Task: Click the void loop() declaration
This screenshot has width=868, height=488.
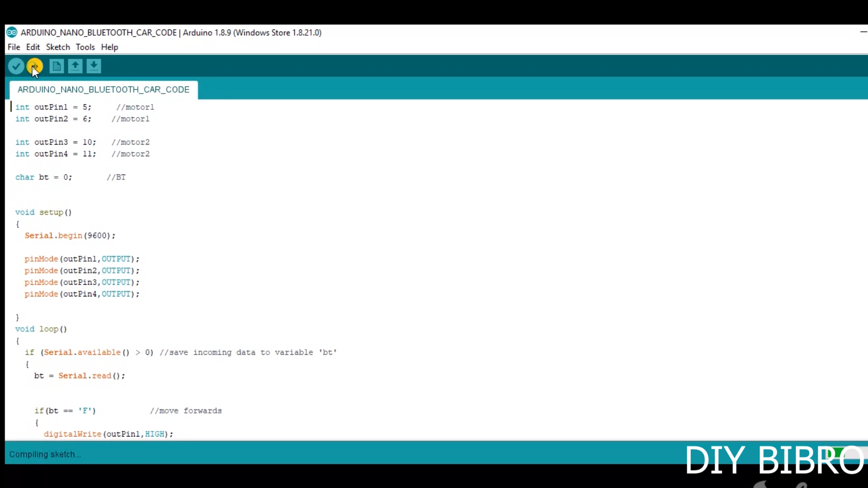Action: tap(41, 329)
